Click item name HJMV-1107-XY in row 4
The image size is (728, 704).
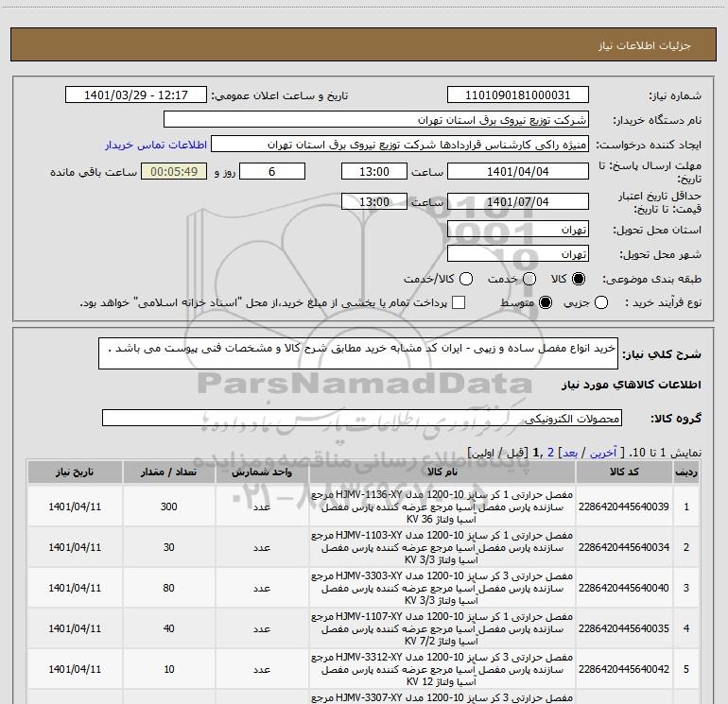click(442, 628)
